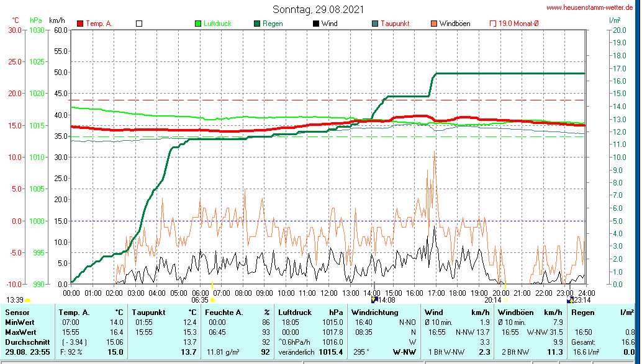
Task: Click the orange Windböen legend square
Action: [x=434, y=24]
